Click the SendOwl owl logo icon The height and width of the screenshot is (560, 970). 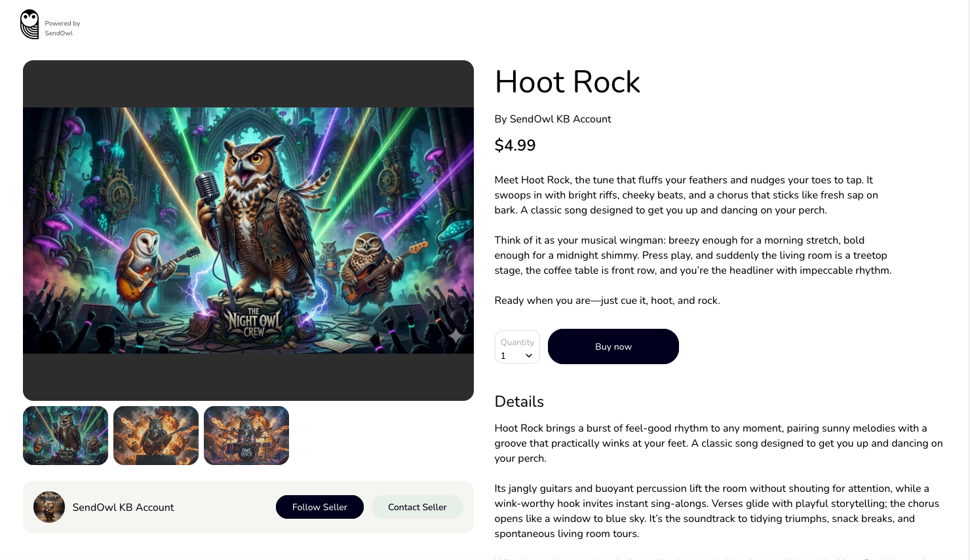[x=29, y=24]
